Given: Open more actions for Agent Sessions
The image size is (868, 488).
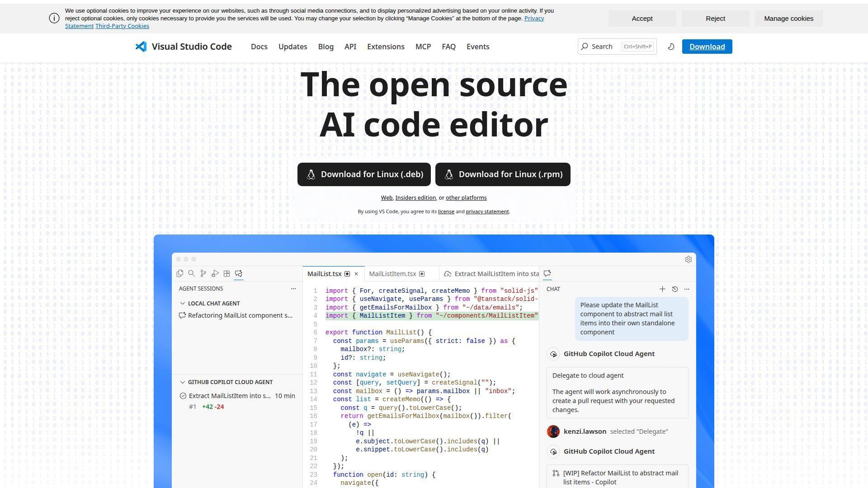Looking at the screenshot, I should (293, 288).
